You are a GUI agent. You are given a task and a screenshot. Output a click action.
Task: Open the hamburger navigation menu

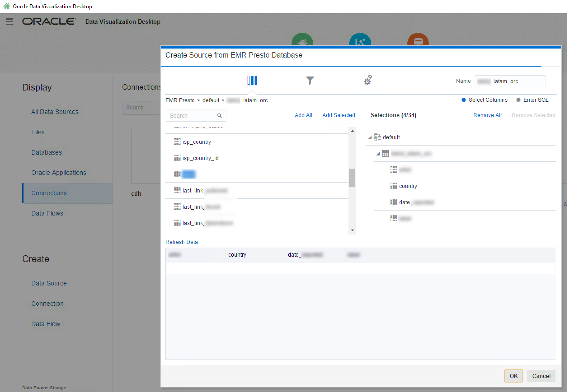[9, 22]
